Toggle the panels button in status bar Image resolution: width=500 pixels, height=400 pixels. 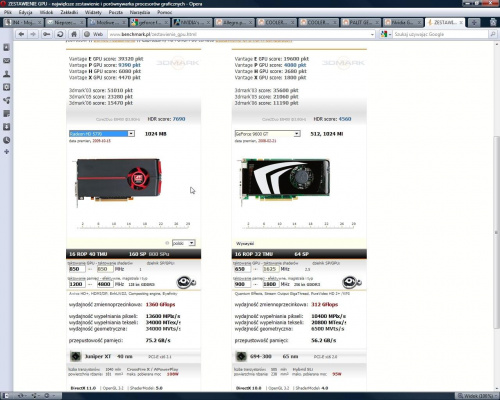pyautogui.click(x=6, y=396)
